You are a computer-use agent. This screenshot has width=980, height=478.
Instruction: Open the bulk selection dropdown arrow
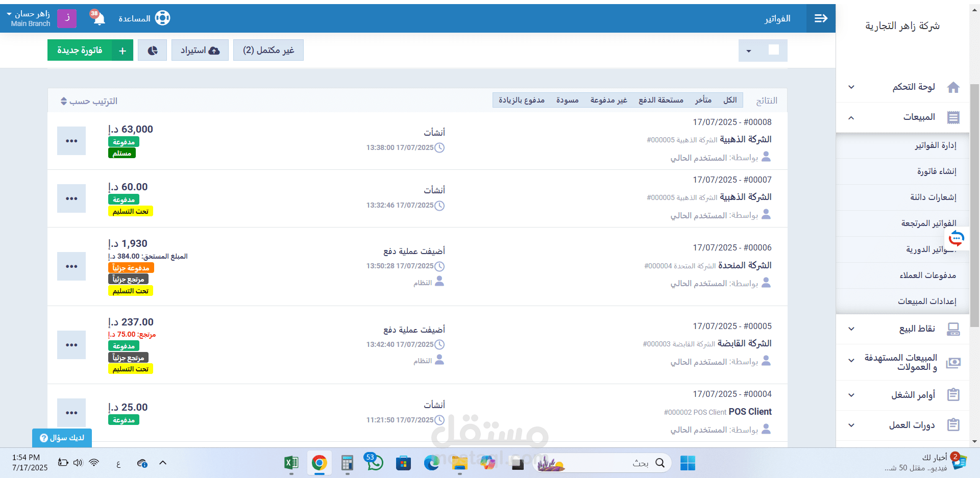click(749, 51)
